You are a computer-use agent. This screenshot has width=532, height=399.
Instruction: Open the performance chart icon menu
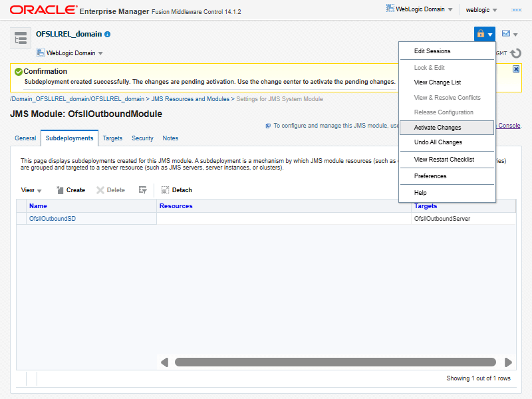509,34
